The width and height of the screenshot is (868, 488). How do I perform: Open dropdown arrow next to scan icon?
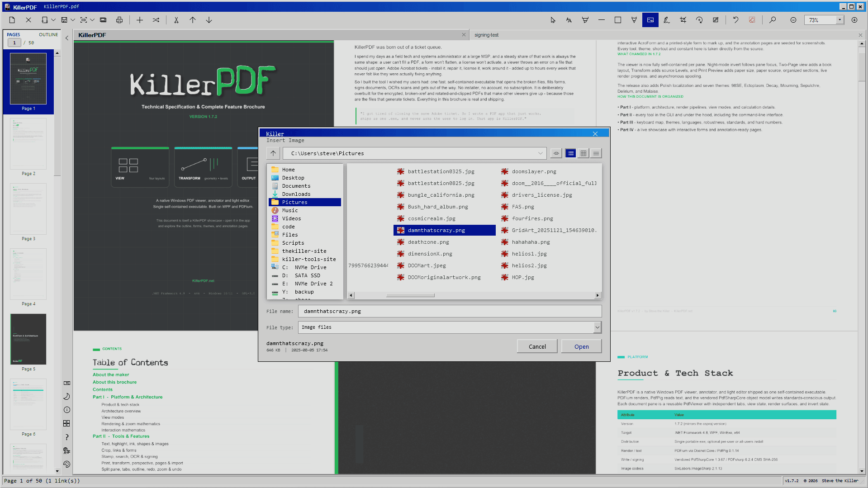click(92, 20)
